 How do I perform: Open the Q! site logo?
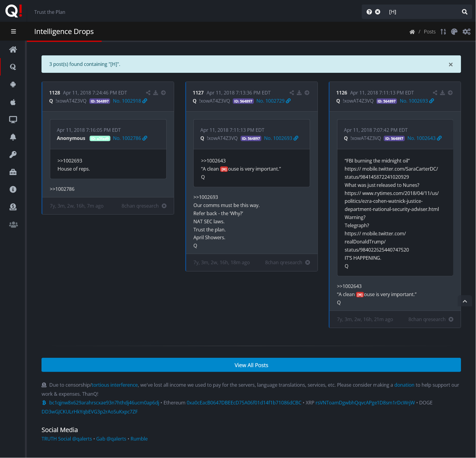tap(14, 11)
